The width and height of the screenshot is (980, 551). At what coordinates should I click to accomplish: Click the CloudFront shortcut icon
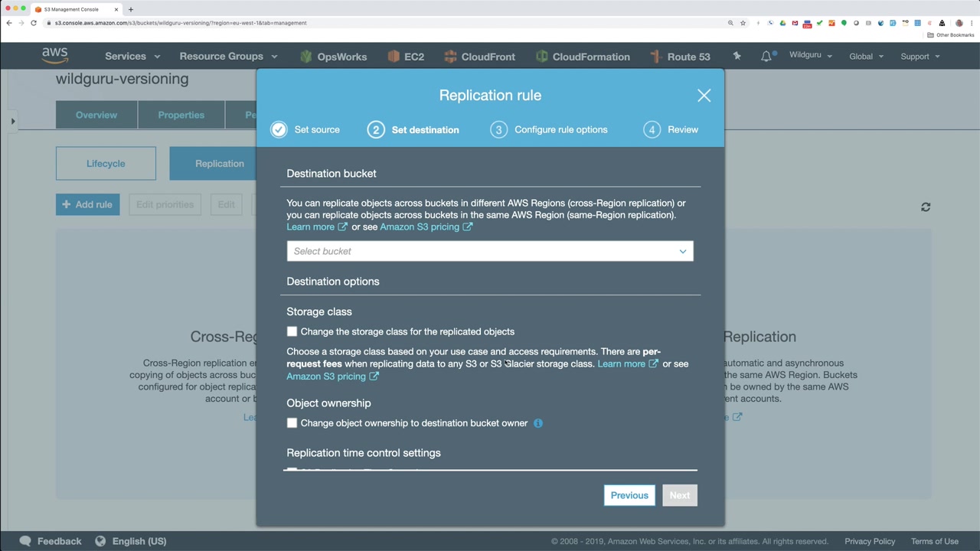(450, 57)
